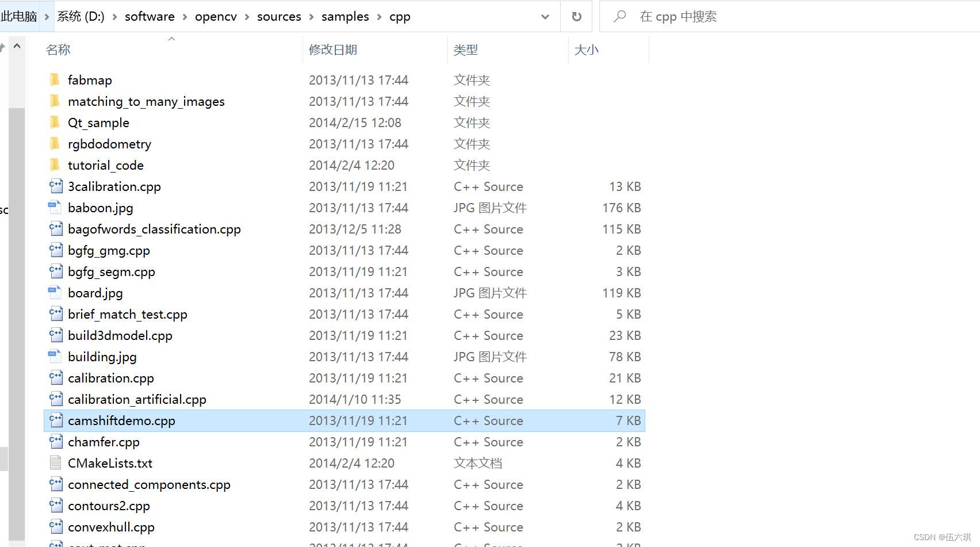Expand the chevron after opencv
This screenshot has width=980, height=547.
[x=247, y=17]
